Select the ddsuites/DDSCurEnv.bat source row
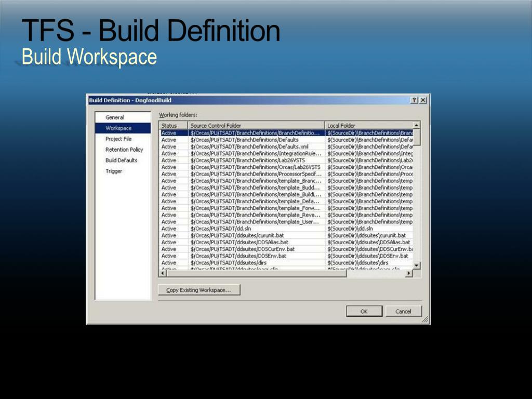This screenshot has height=399, width=532. [286, 249]
